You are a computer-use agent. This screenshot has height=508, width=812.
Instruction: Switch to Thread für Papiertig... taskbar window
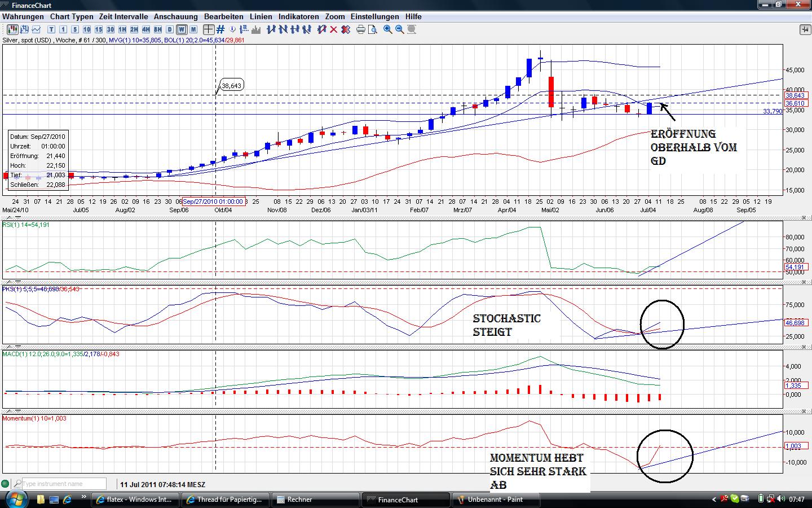coord(226,500)
